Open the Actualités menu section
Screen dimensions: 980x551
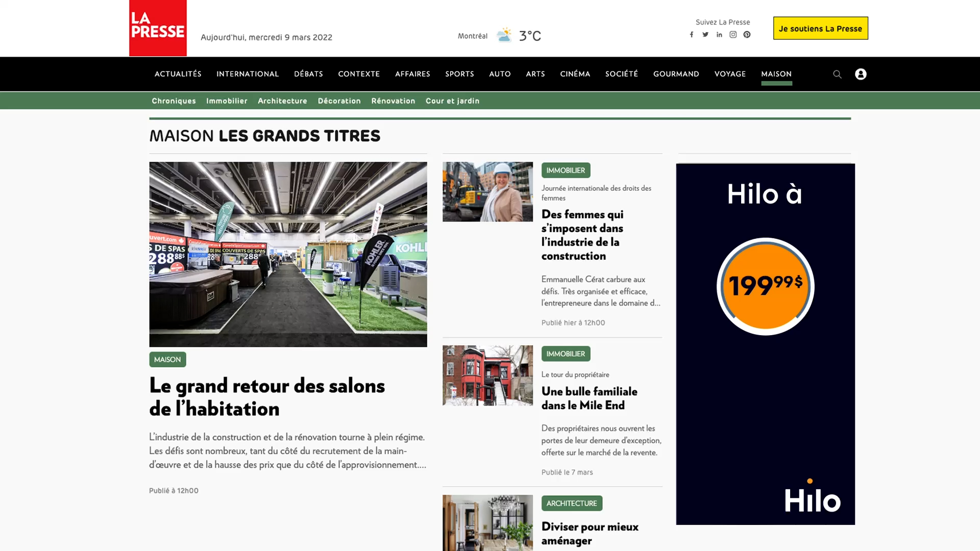tap(178, 74)
